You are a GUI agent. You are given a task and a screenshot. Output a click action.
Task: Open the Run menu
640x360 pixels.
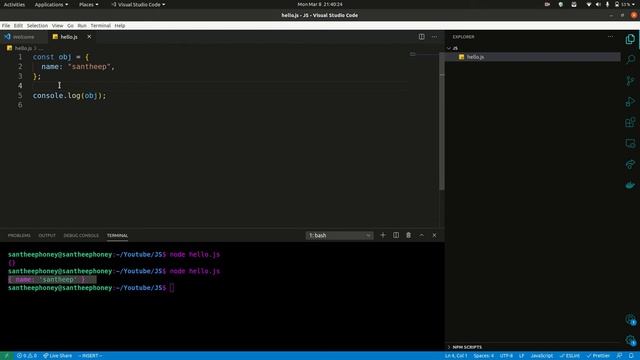[x=82, y=25]
